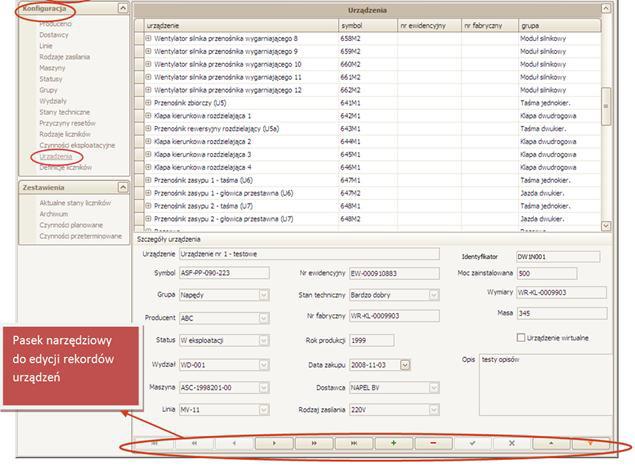Open the Status dropdown
This screenshot has width=635, height=465.
[x=264, y=340]
